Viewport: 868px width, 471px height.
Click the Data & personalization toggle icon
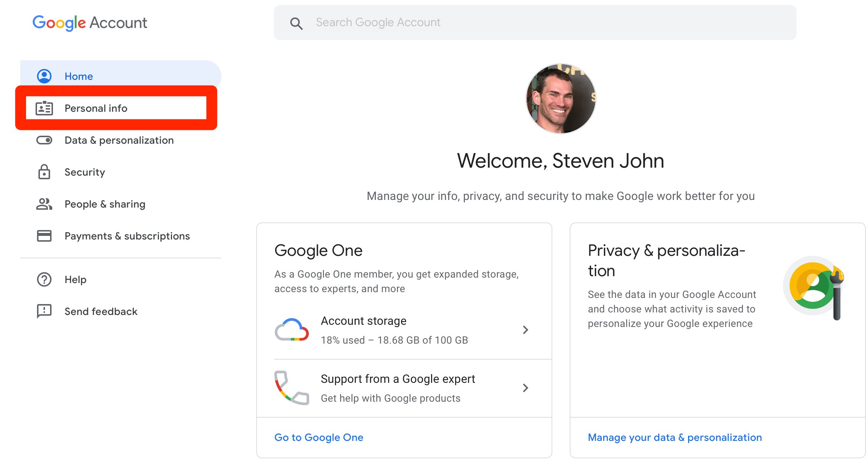(44, 140)
